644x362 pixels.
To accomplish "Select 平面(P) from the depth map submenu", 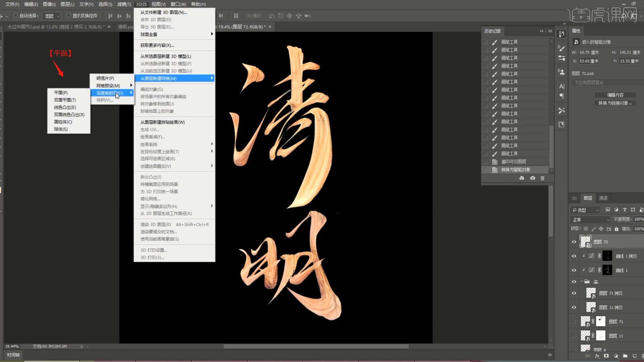I will tap(61, 93).
